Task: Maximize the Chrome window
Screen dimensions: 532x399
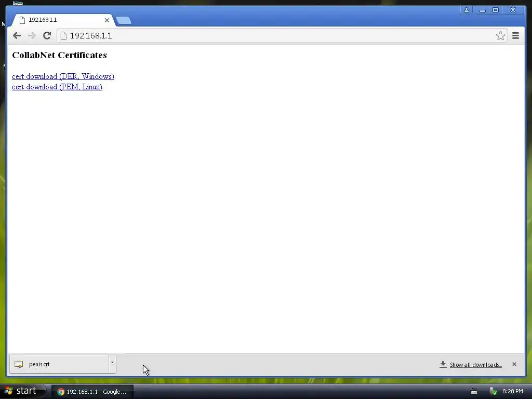Action: [x=496, y=10]
